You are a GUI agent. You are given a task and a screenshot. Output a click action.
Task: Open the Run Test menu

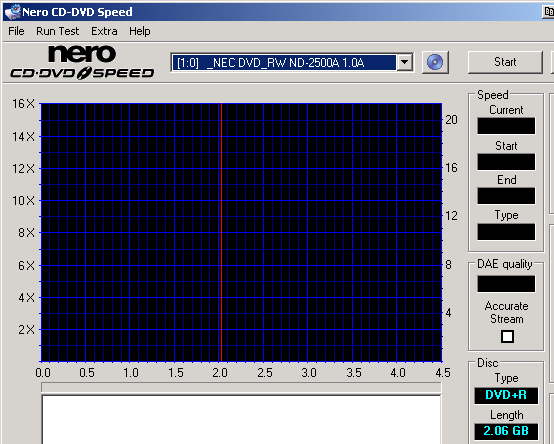pos(58,31)
